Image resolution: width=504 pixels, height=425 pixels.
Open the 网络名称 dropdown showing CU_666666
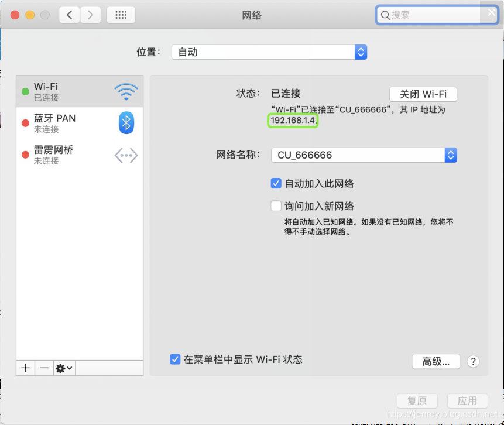[x=364, y=155]
